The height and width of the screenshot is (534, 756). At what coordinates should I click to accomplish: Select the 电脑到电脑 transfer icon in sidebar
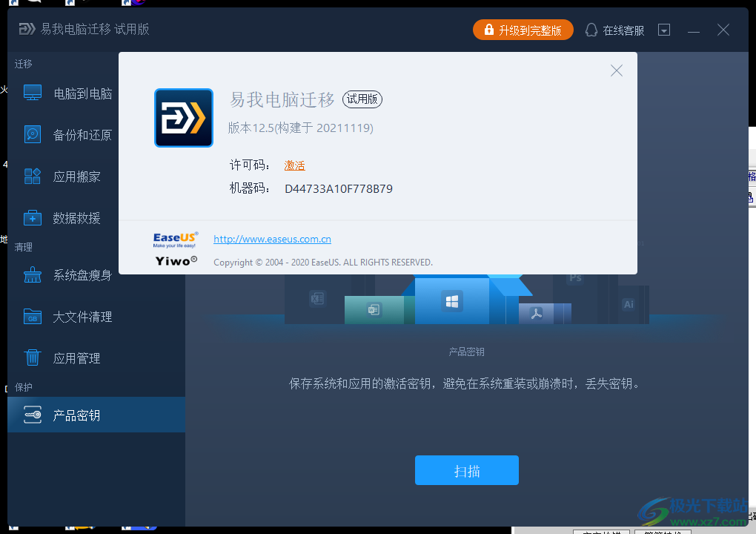(x=31, y=92)
